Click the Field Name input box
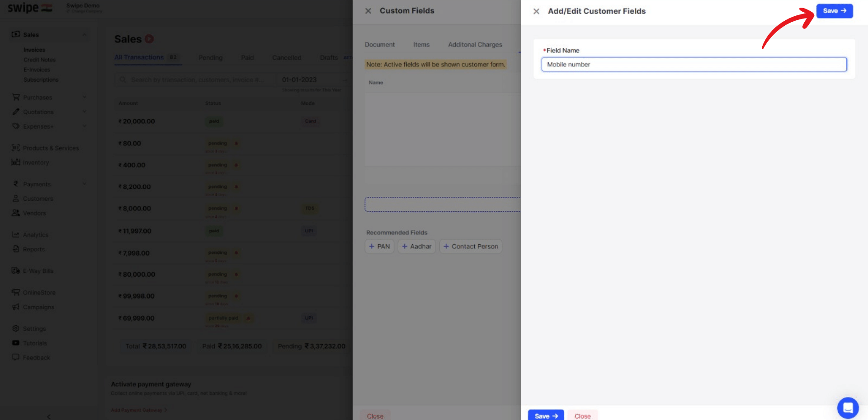The height and width of the screenshot is (420, 868). [x=694, y=65]
